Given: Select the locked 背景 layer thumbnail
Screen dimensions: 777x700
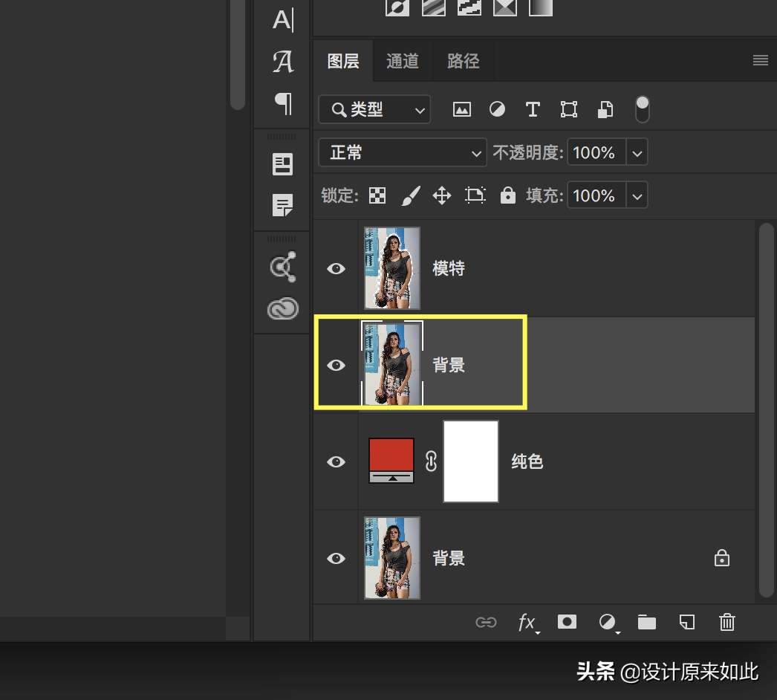Looking at the screenshot, I should 392,558.
